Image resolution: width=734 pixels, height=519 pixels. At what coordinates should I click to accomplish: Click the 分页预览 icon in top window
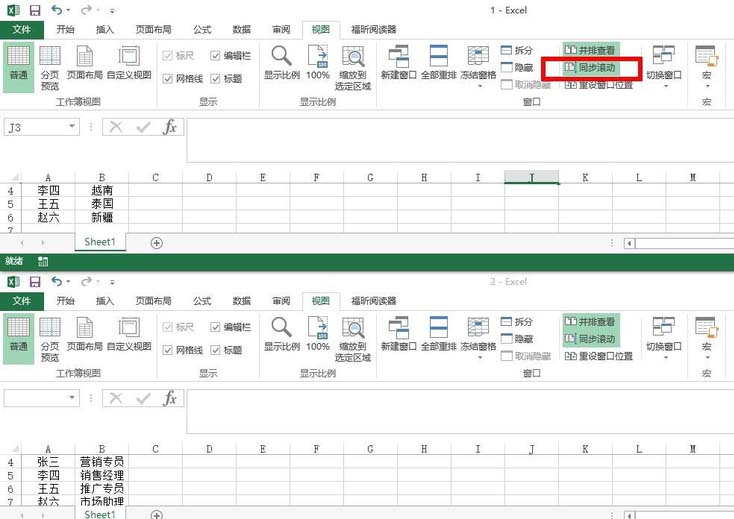49,66
